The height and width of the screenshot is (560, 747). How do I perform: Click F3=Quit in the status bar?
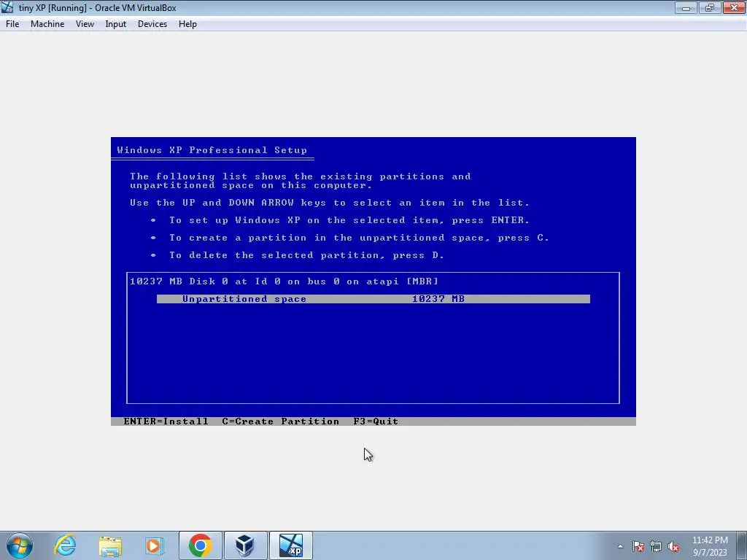(x=376, y=421)
